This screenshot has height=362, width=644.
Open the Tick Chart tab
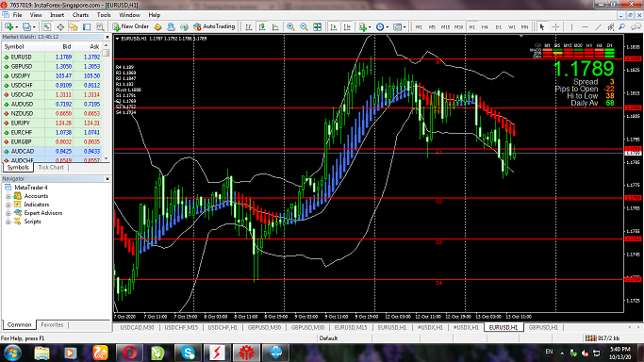(51, 168)
